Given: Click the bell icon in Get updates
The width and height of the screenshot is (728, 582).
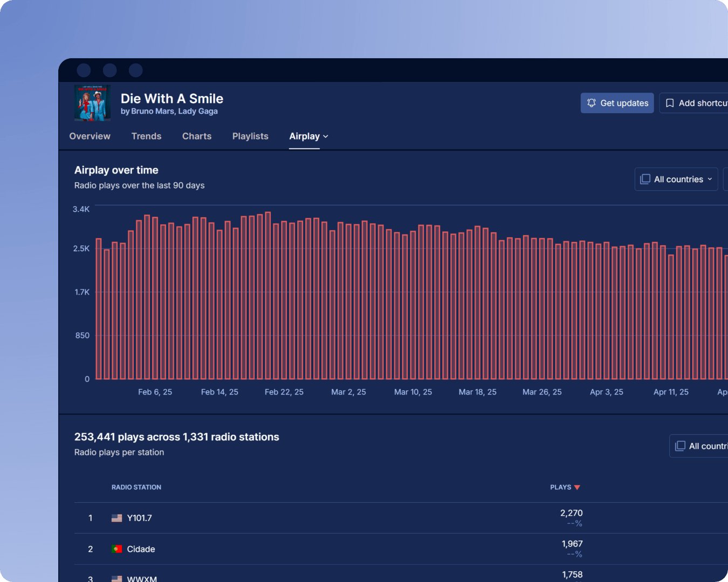Looking at the screenshot, I should coord(592,103).
